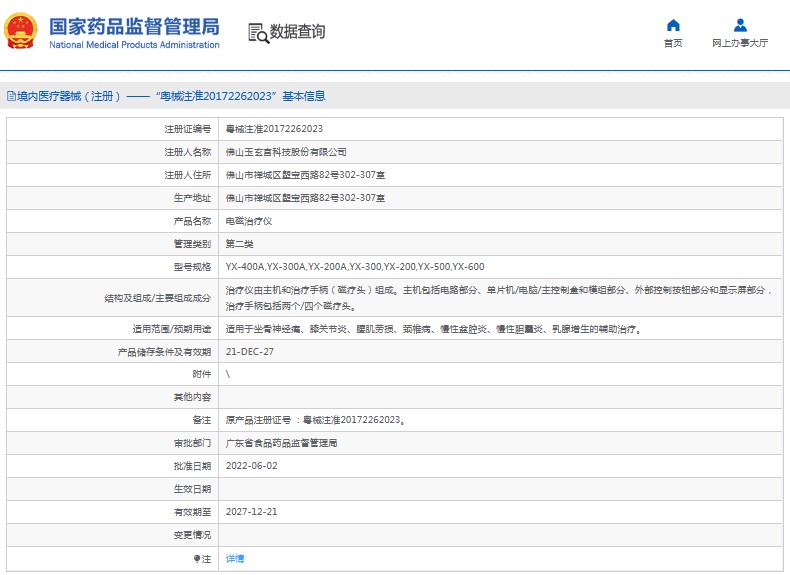The height and width of the screenshot is (575, 790).
Task: Click the 产品储存条件及有效期 row label
Action: [x=164, y=352]
